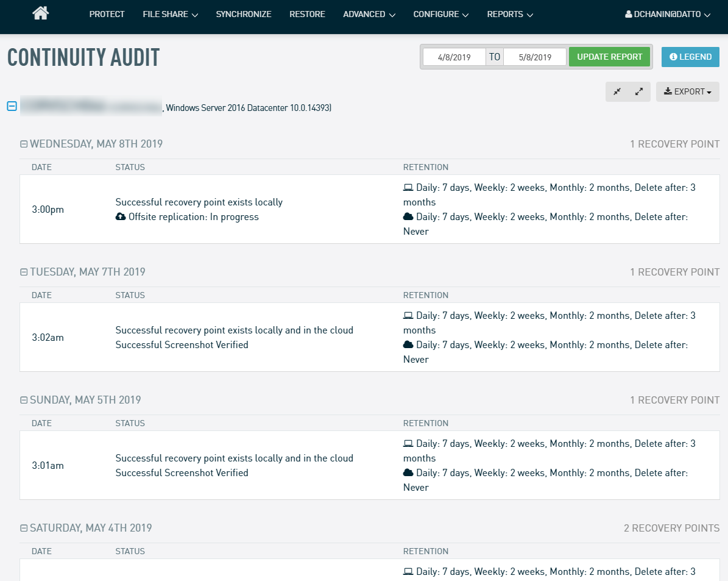This screenshot has height=581, width=728.
Task: Click the home icon in the navigation bar
Action: click(40, 13)
